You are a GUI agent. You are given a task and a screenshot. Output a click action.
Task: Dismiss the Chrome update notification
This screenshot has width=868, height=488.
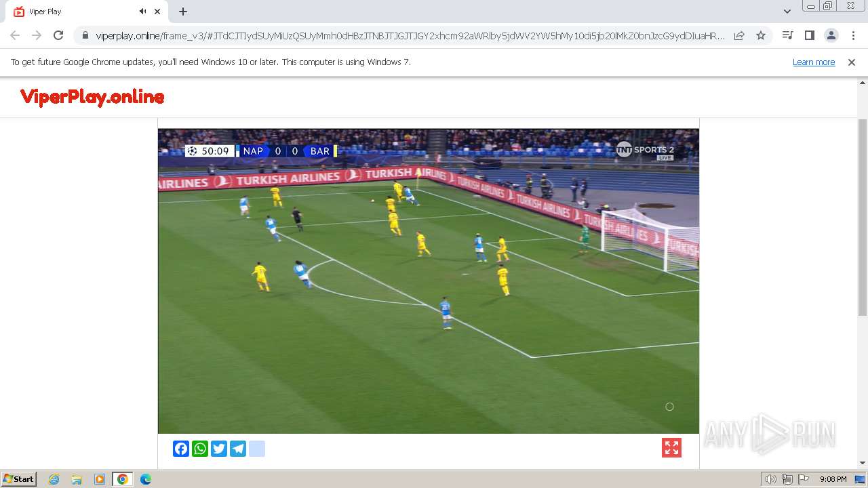[x=852, y=62]
